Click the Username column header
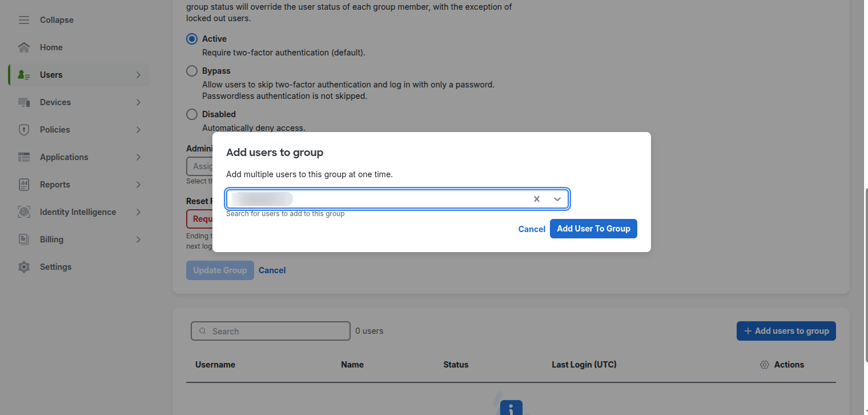 click(215, 365)
